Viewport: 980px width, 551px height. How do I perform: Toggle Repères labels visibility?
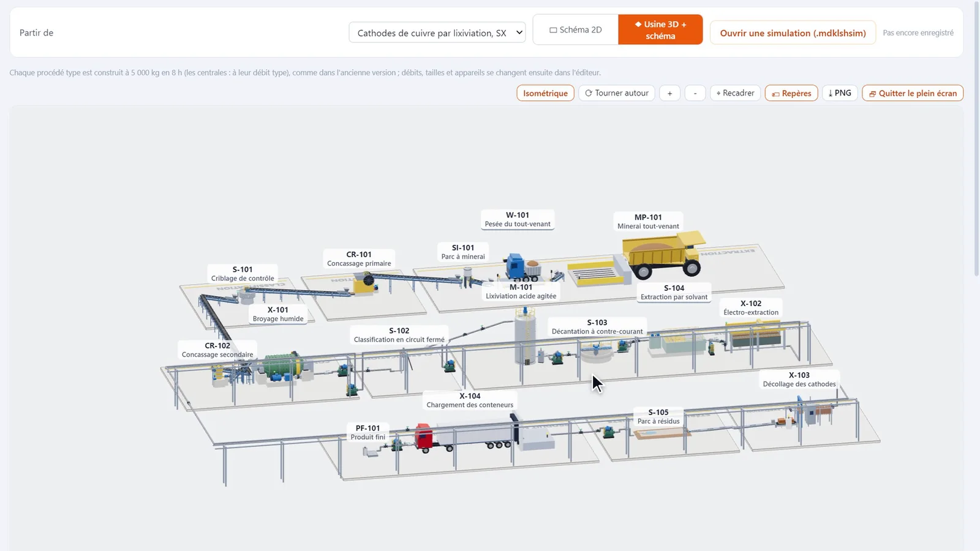tap(791, 93)
